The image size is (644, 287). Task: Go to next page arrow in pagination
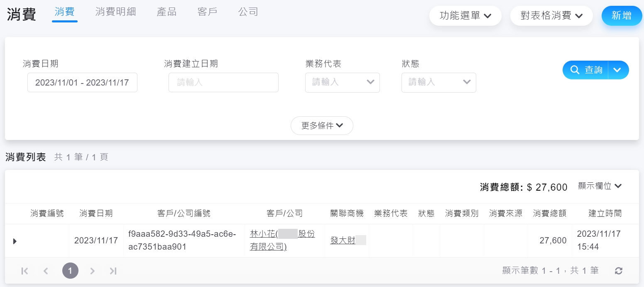tap(93, 271)
